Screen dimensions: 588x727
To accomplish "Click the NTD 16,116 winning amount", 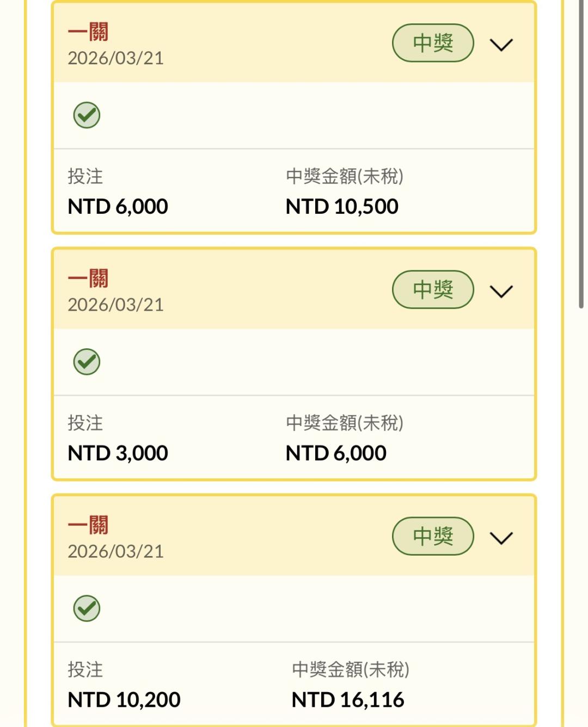I will click(x=348, y=700).
